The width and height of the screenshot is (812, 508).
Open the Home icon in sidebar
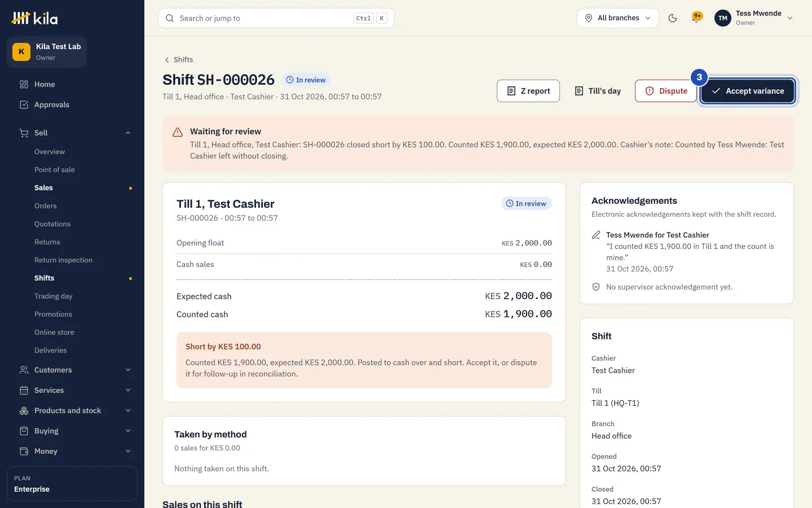(24, 84)
